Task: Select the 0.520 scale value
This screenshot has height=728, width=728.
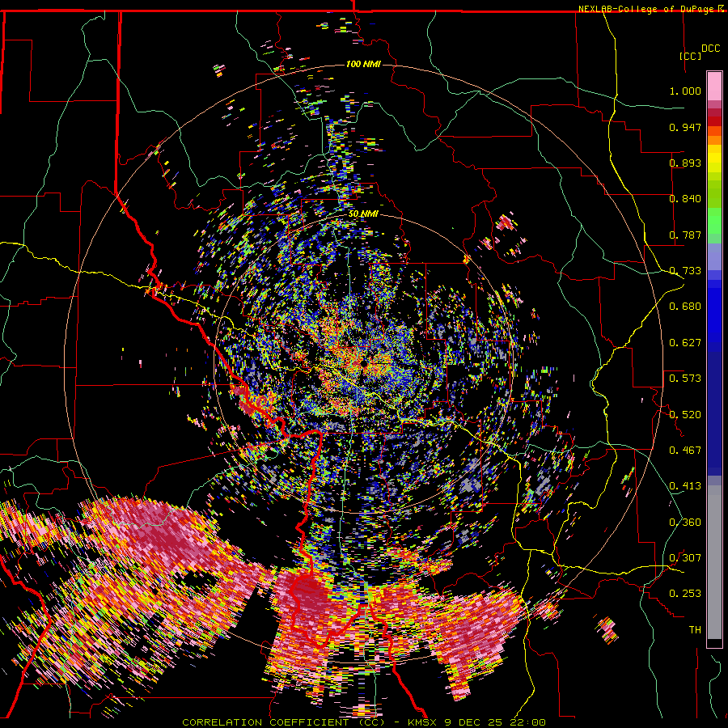Action: click(x=685, y=415)
